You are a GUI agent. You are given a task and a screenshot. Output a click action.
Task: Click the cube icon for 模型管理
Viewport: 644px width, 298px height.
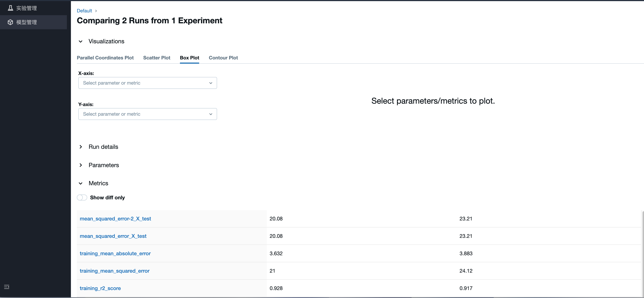tap(10, 22)
